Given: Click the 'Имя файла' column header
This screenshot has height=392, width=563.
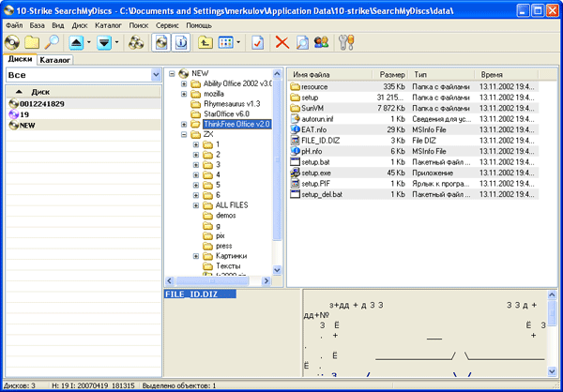Looking at the screenshot, I should pyautogui.click(x=312, y=73).
